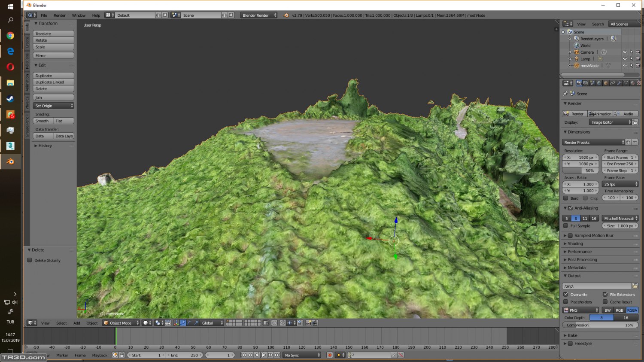The height and width of the screenshot is (362, 644).
Task: Open the Render menu in top bar
Action: click(59, 15)
